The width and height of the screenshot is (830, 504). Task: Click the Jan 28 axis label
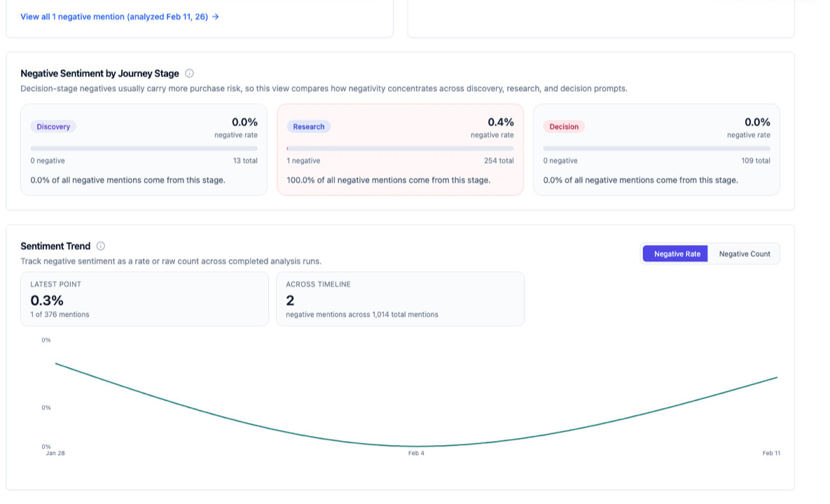point(54,453)
